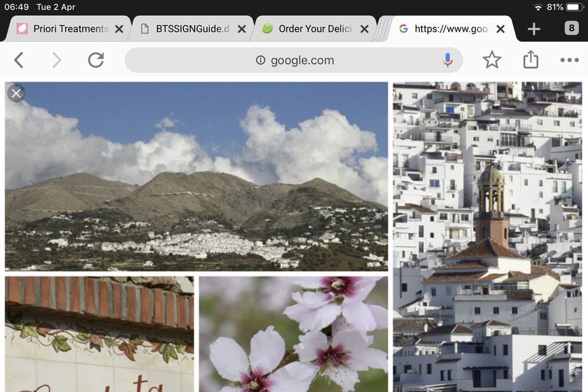Image resolution: width=588 pixels, height=392 pixels.
Task: Open a new tab with plus
Action: pos(534,29)
